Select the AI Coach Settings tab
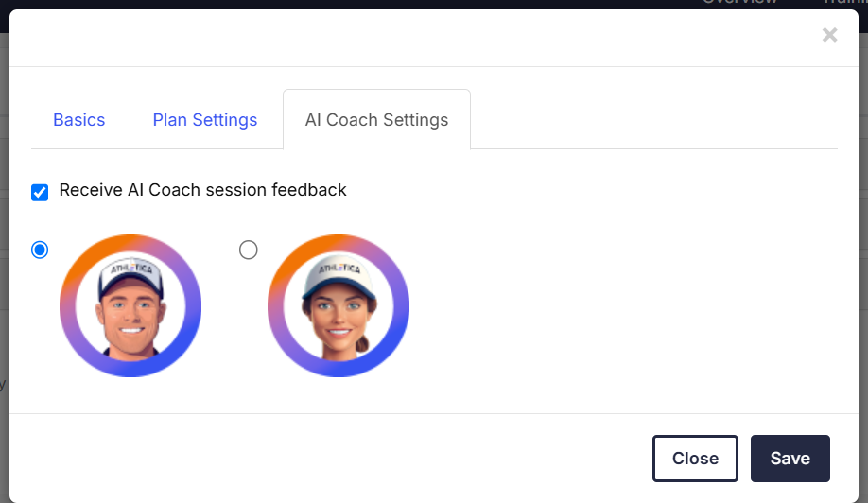This screenshot has height=503, width=868. click(376, 120)
